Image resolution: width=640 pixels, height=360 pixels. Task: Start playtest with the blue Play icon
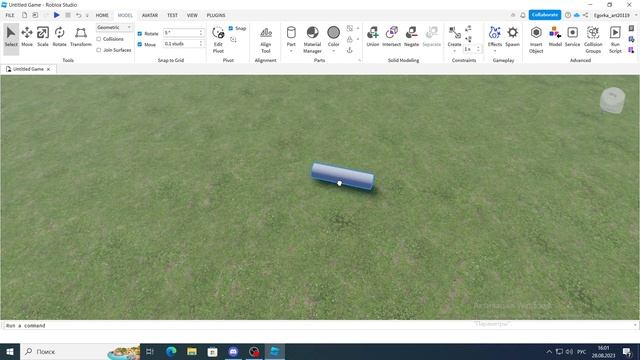tap(57, 15)
